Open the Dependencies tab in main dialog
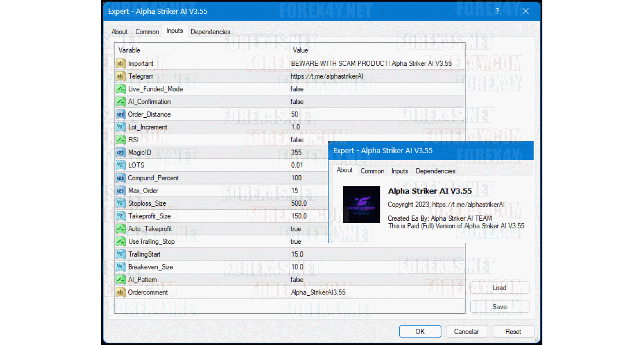The image size is (644, 345). point(210,32)
